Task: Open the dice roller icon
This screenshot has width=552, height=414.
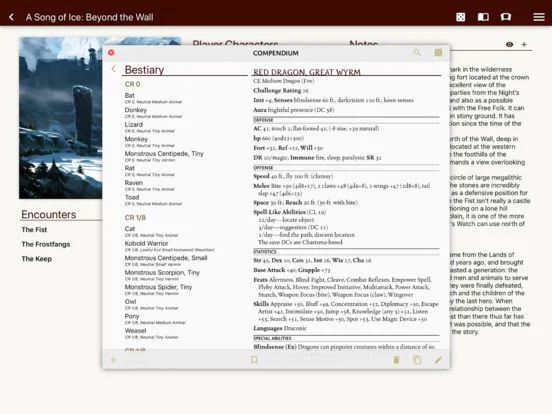Action: coord(460,17)
